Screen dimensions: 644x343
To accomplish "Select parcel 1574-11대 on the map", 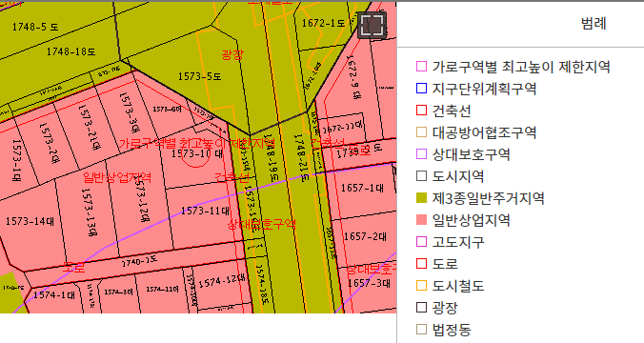I will (x=162, y=290).
